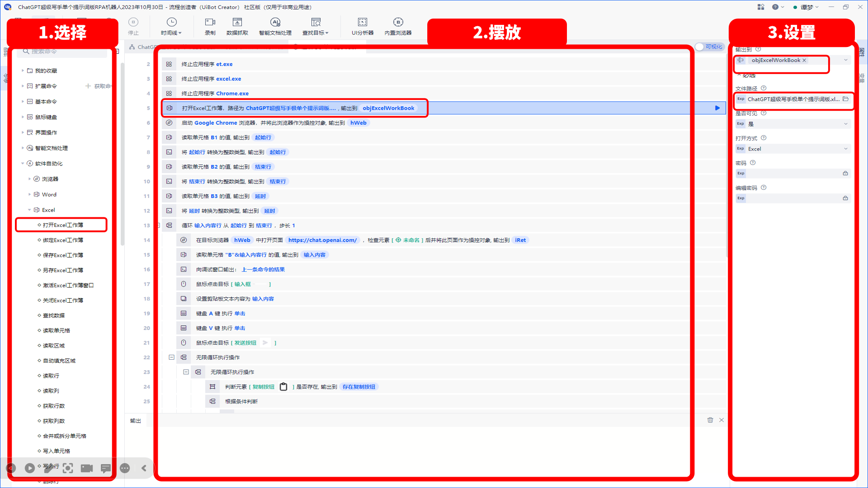Collapse the 软件自动化 tree node
868x488 pixels.
pyautogui.click(x=23, y=164)
